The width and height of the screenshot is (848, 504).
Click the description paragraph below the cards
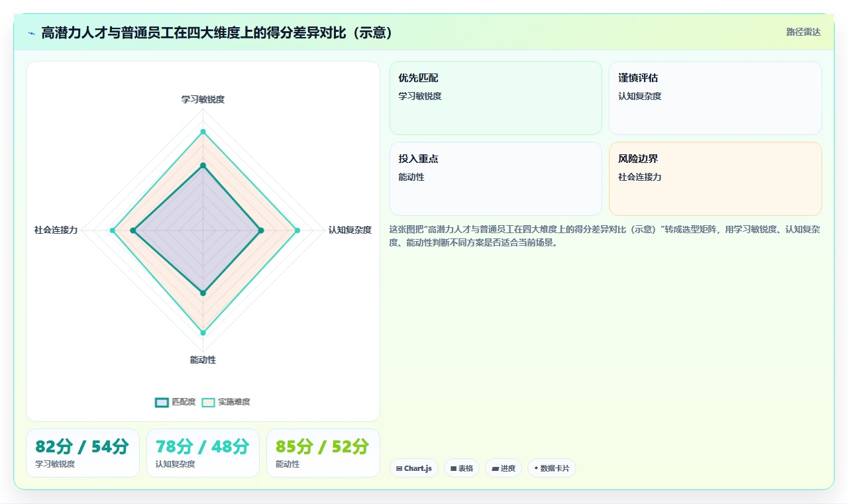[606, 236]
